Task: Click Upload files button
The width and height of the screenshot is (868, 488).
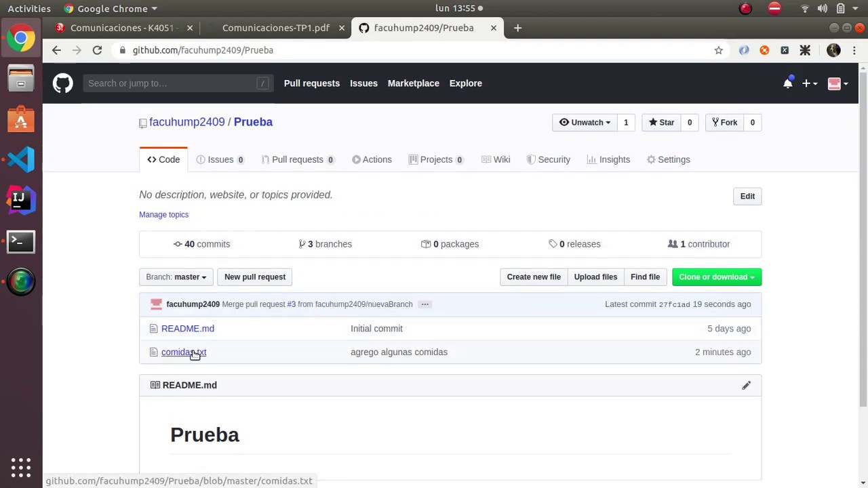Action: tap(595, 277)
